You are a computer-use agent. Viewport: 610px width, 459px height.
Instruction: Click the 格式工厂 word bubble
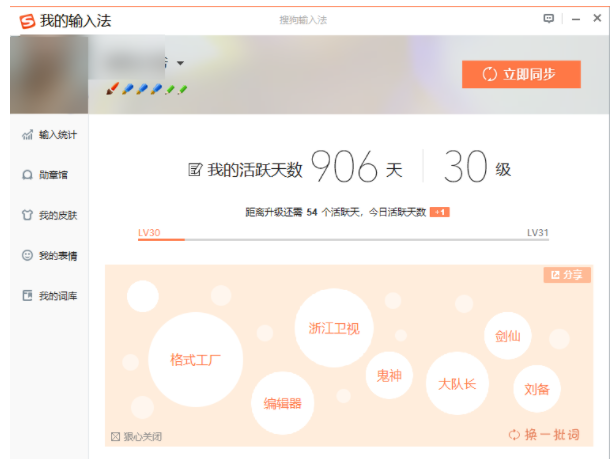click(195, 360)
